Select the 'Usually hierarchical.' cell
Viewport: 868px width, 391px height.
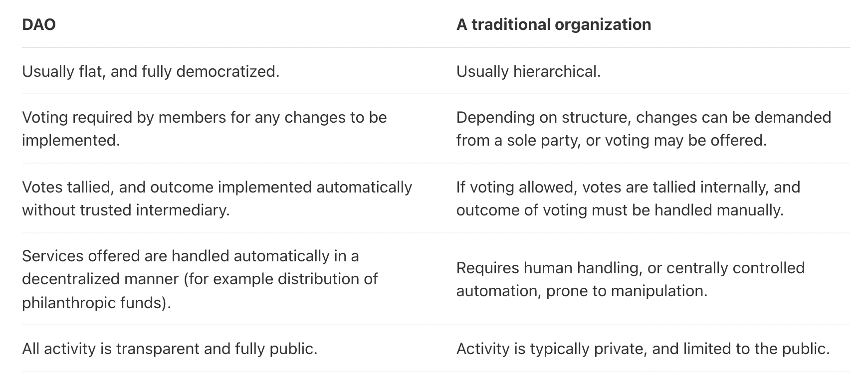coord(528,71)
